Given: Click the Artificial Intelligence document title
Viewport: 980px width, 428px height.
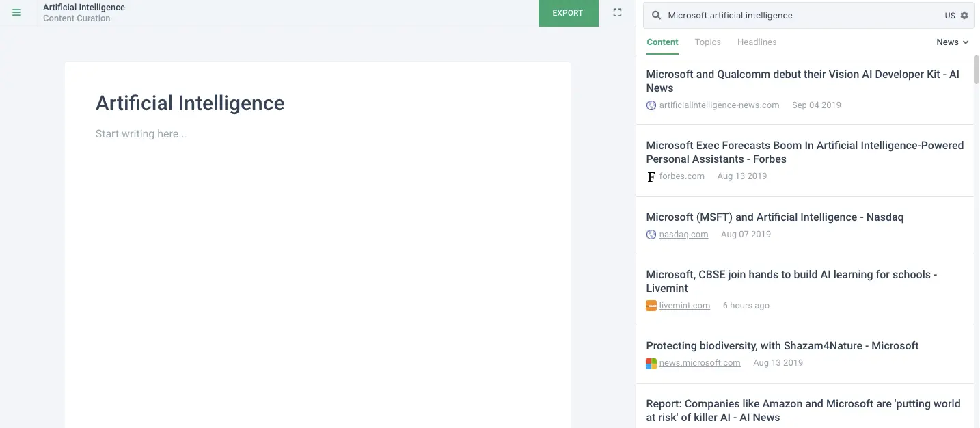Looking at the screenshot, I should 190,103.
